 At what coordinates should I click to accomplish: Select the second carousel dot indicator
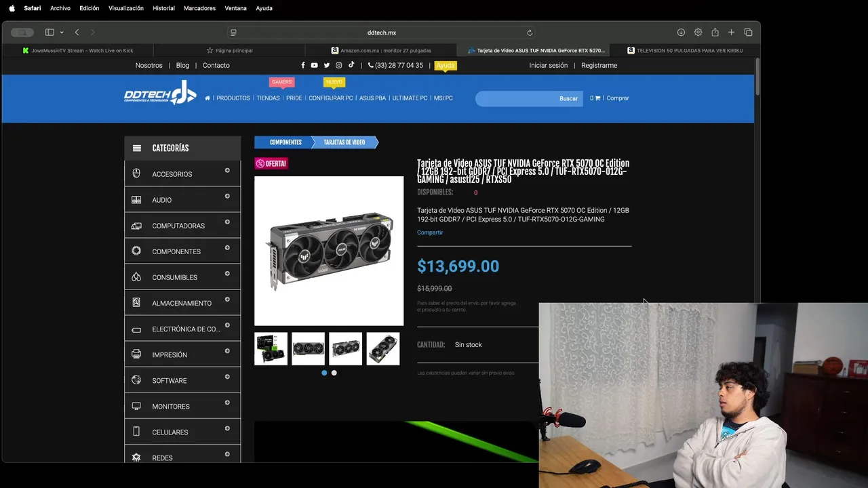(x=334, y=373)
